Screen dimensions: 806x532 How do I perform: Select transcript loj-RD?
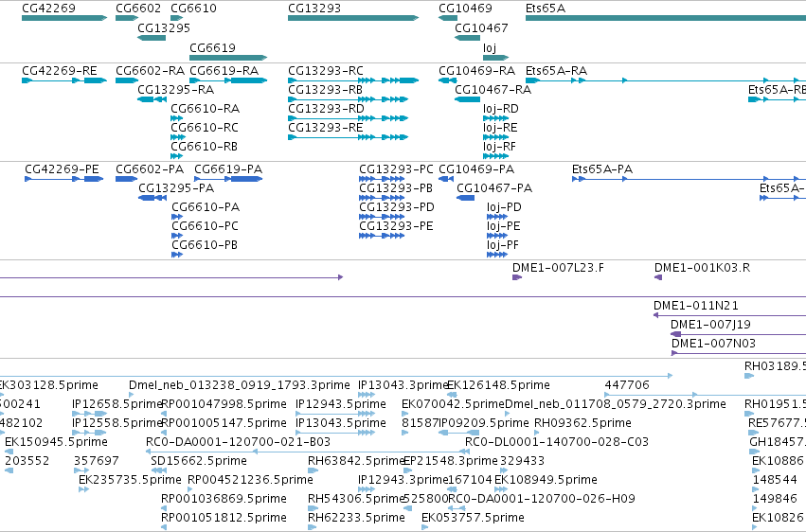click(501, 108)
